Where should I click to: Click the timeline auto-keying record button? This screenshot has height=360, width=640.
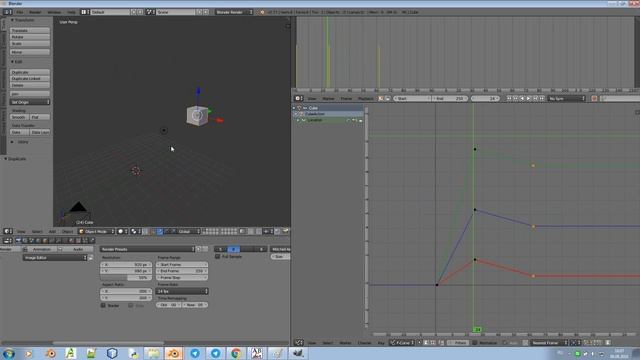click(x=594, y=98)
